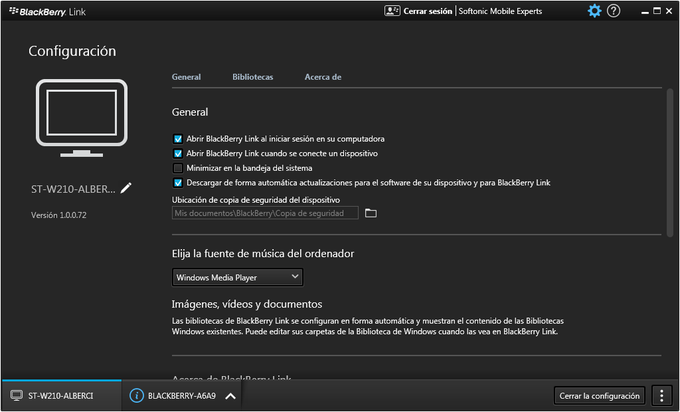Viewport: 680px width, 412px height.
Task: Click Cerrar la configuración button
Action: point(599,396)
